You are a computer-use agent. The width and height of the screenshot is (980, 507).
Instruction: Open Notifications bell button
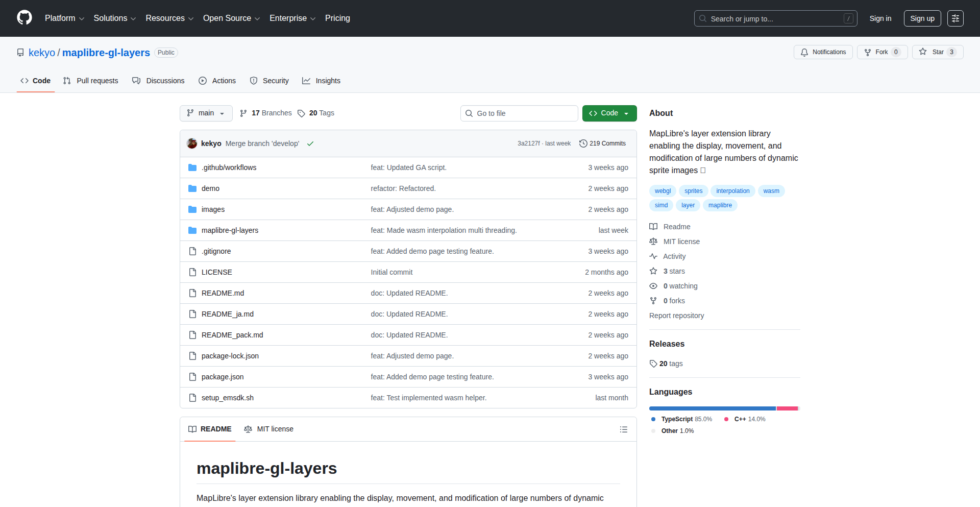pos(823,52)
